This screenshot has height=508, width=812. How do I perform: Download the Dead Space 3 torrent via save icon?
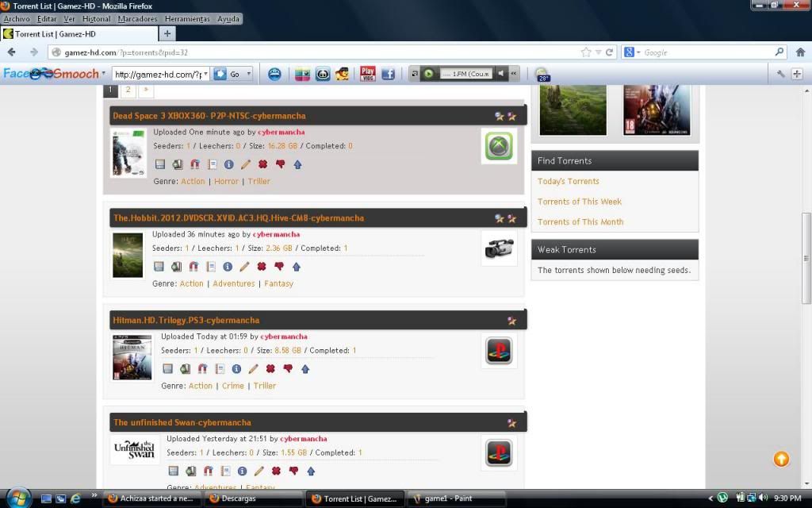click(160, 164)
